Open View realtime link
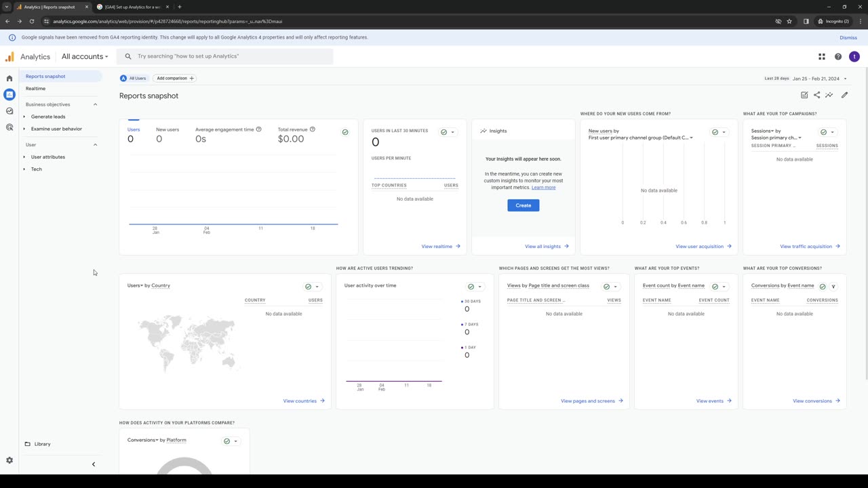 (x=441, y=247)
